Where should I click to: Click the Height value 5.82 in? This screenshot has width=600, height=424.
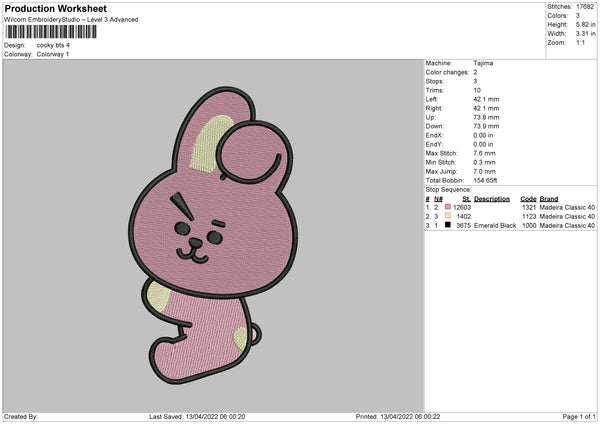(585, 24)
